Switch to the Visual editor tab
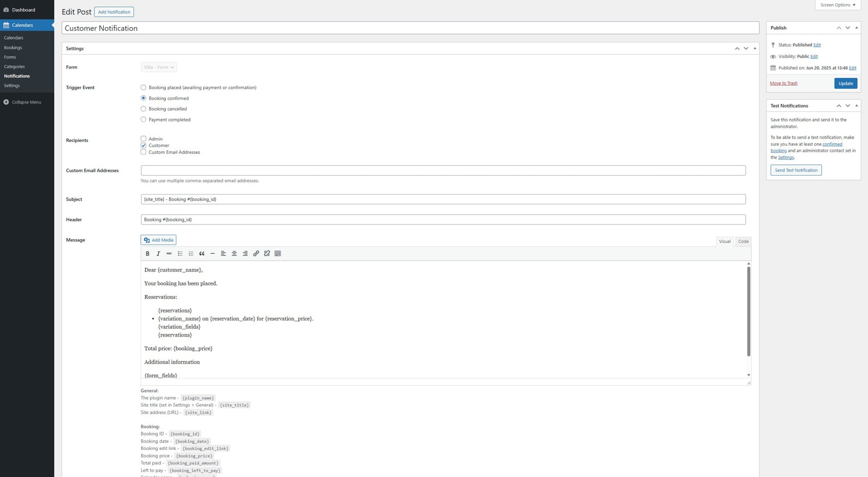Viewport: 868px width, 477px height. [x=725, y=242]
